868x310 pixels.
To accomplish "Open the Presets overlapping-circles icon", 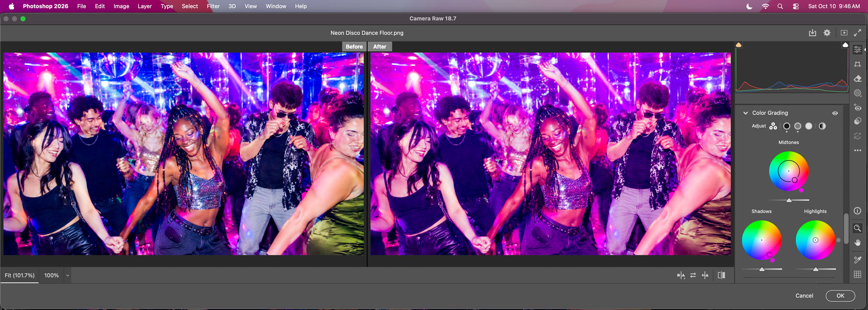I will click(x=858, y=121).
